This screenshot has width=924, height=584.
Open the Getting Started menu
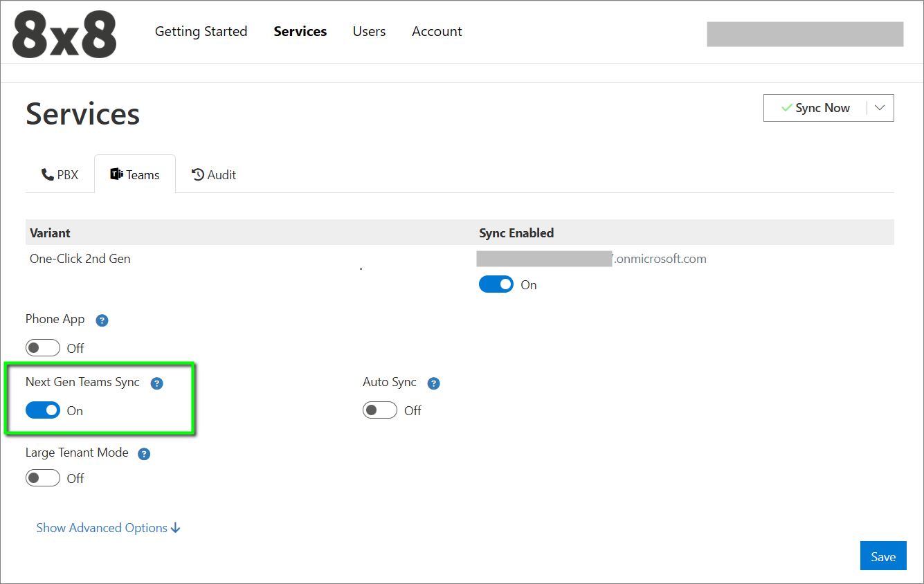pyautogui.click(x=201, y=31)
